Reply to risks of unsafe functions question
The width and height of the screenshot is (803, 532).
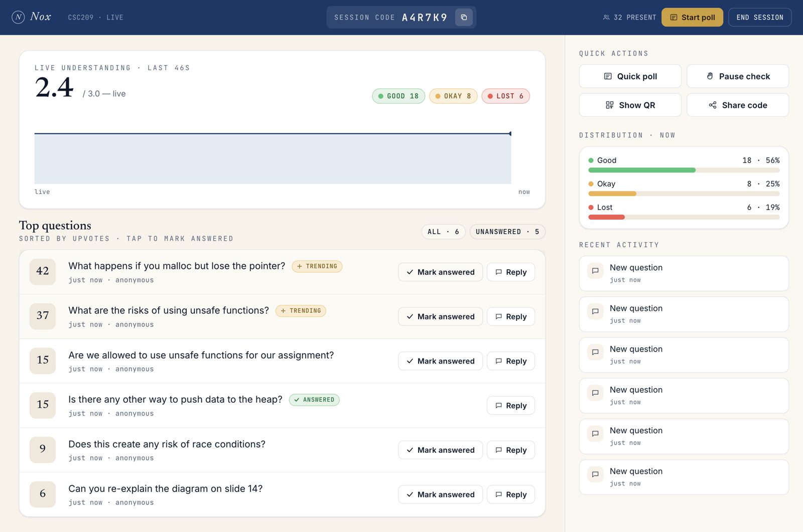click(510, 316)
